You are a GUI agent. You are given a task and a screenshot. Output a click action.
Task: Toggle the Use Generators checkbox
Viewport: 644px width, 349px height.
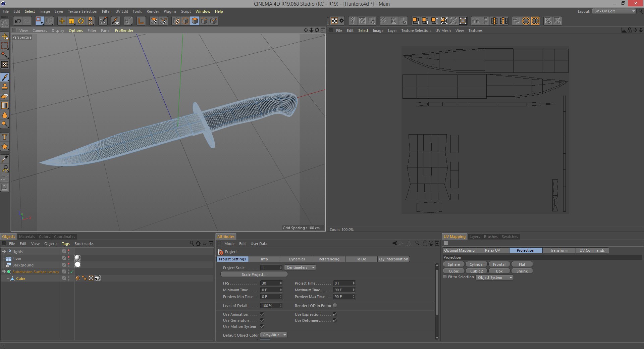coord(262,320)
